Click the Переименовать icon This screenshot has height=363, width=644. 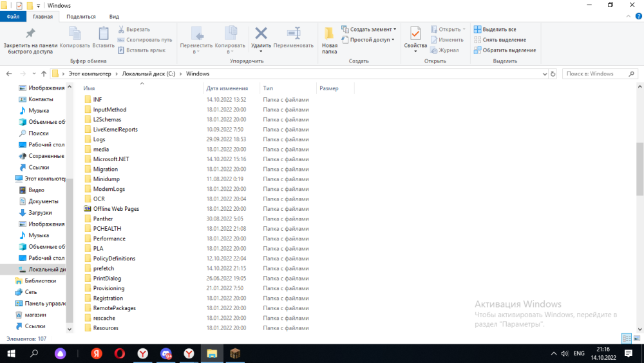(x=293, y=34)
